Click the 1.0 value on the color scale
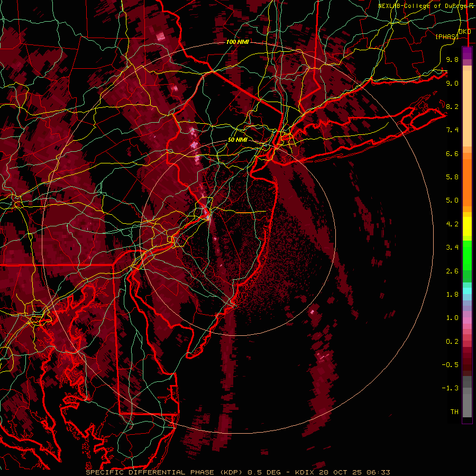Screen dimensions: 476x476 [x=452, y=318]
